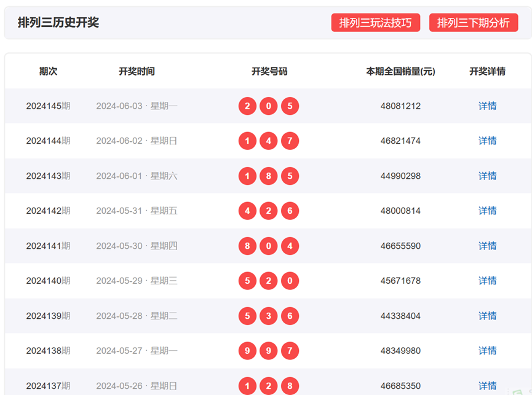Click the 开奖时间 column header
Screen dimensions: 532x395
137,71
